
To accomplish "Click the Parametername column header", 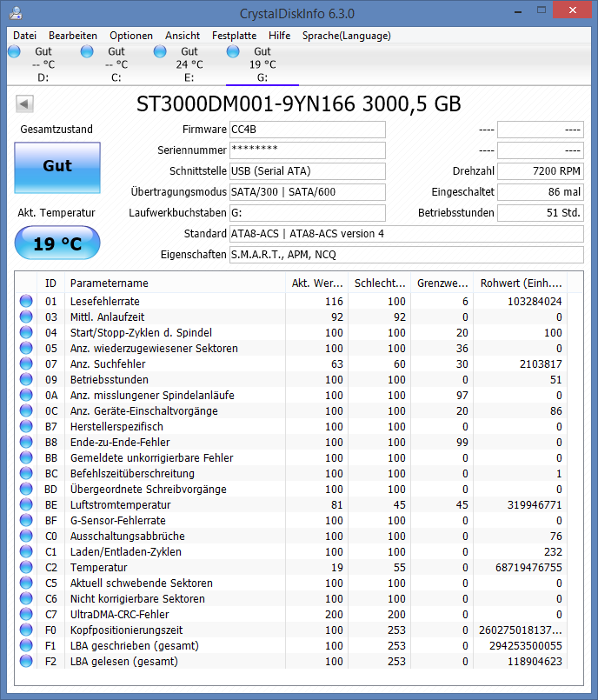I will (x=175, y=283).
